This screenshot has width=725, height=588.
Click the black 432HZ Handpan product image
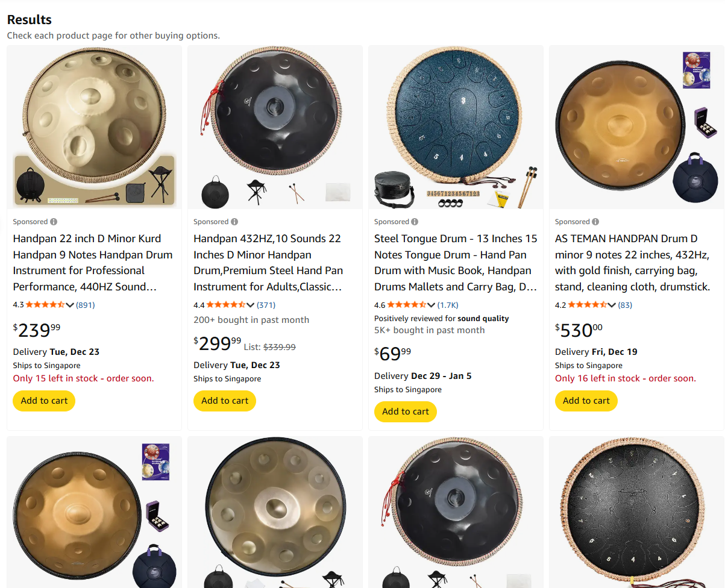(x=275, y=127)
